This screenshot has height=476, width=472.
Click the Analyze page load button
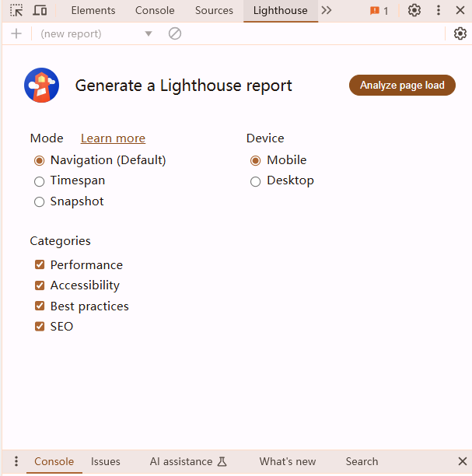[402, 86]
